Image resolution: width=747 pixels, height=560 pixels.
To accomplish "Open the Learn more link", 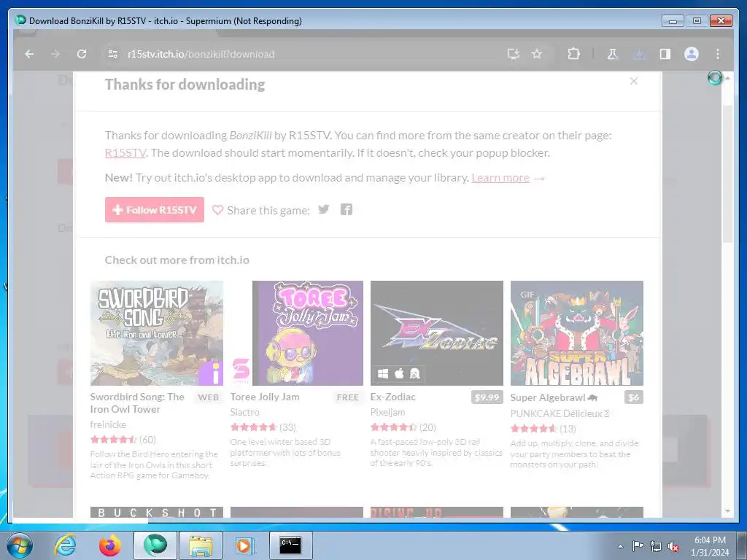I will (500, 178).
